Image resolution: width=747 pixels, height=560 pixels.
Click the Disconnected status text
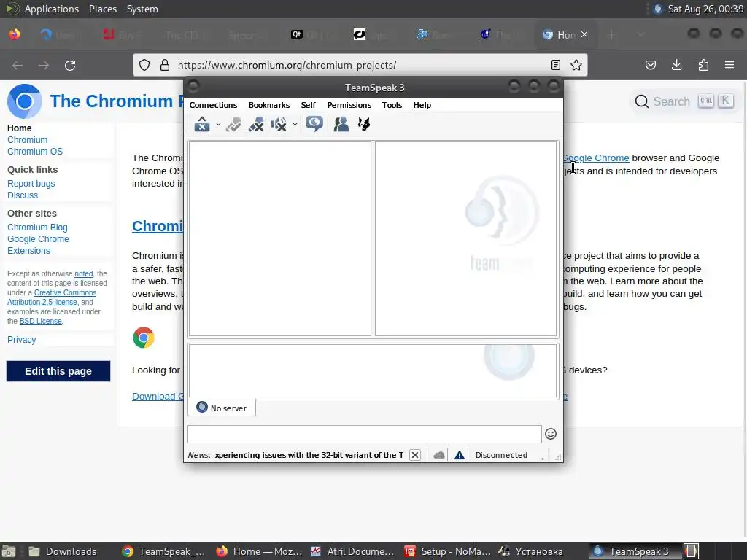point(501,455)
